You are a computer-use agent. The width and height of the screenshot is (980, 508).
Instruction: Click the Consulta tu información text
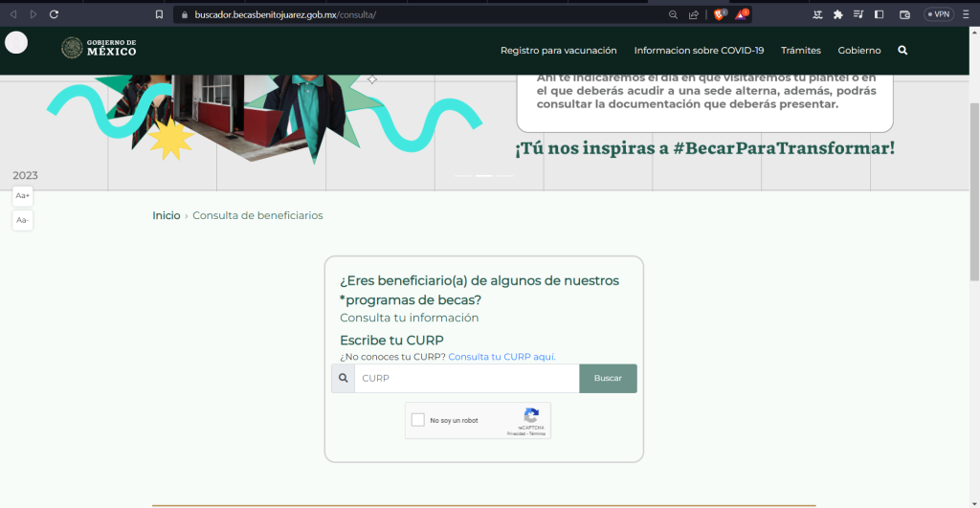pyautogui.click(x=410, y=318)
